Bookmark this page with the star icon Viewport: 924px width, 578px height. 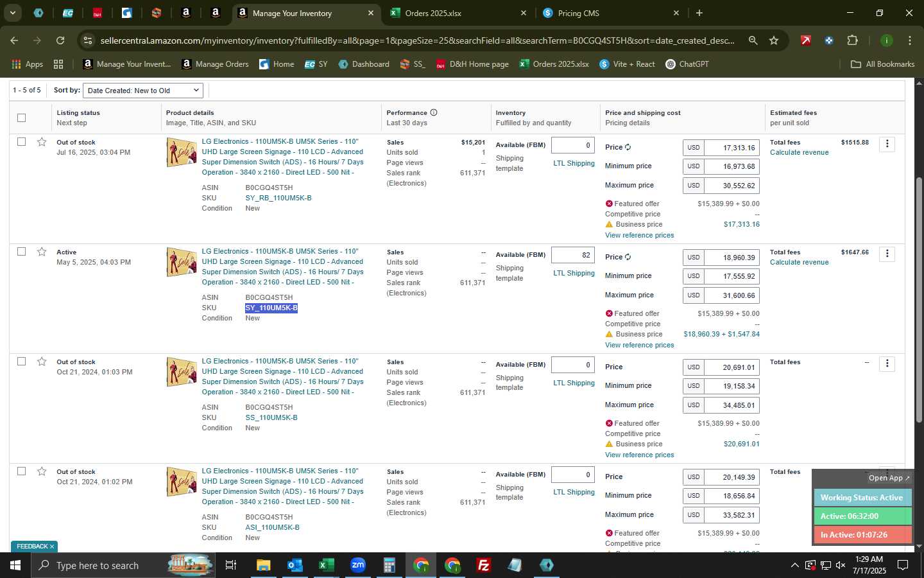(774, 40)
